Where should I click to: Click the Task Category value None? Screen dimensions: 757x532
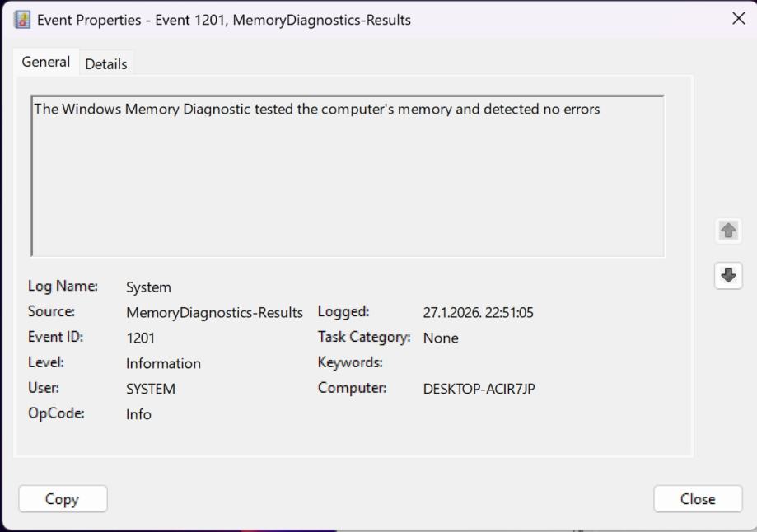441,338
